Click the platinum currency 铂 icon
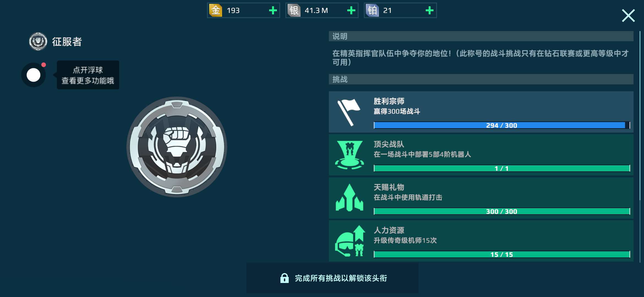The width and height of the screenshot is (644, 297). pos(372,10)
